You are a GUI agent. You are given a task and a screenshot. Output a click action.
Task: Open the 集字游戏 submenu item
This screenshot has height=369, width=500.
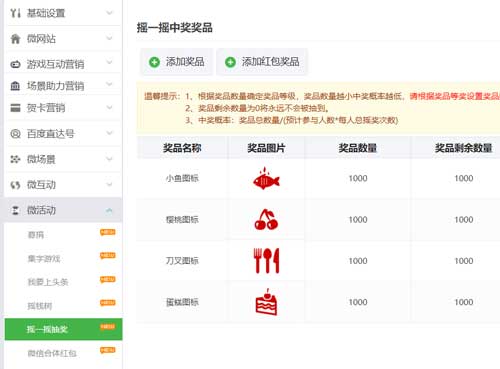pos(44,259)
